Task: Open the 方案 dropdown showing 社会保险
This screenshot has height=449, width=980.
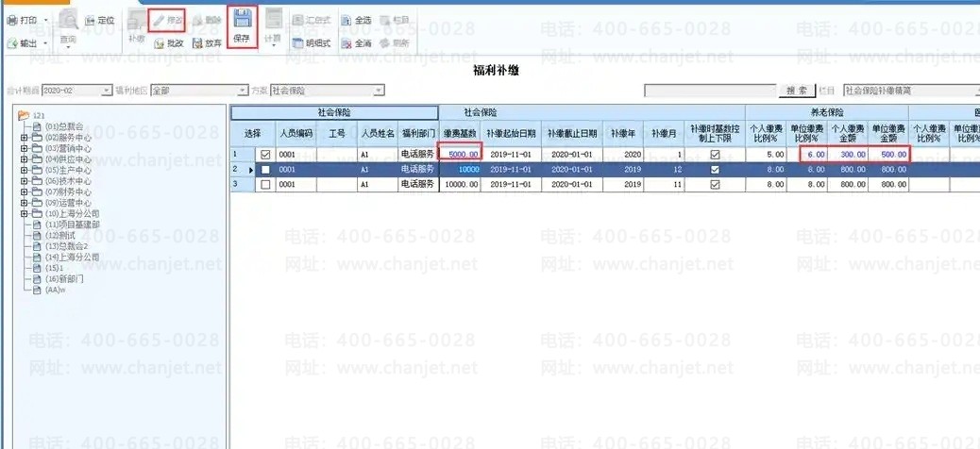Action: (379, 91)
